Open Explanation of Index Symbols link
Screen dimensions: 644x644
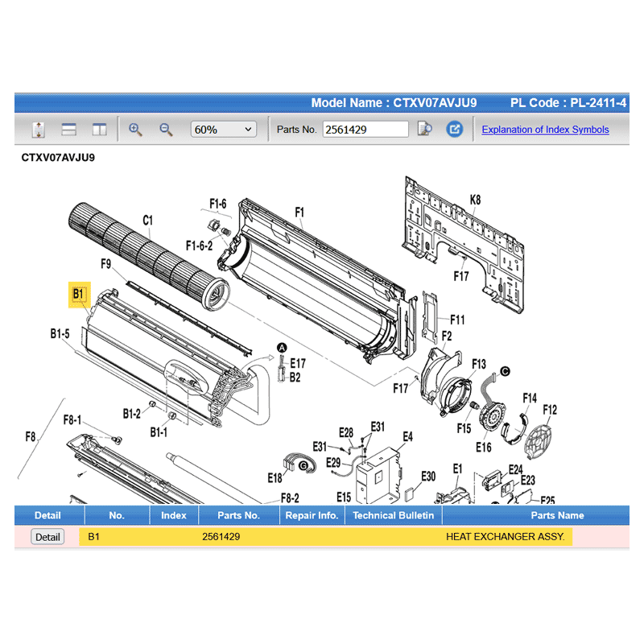tap(545, 130)
